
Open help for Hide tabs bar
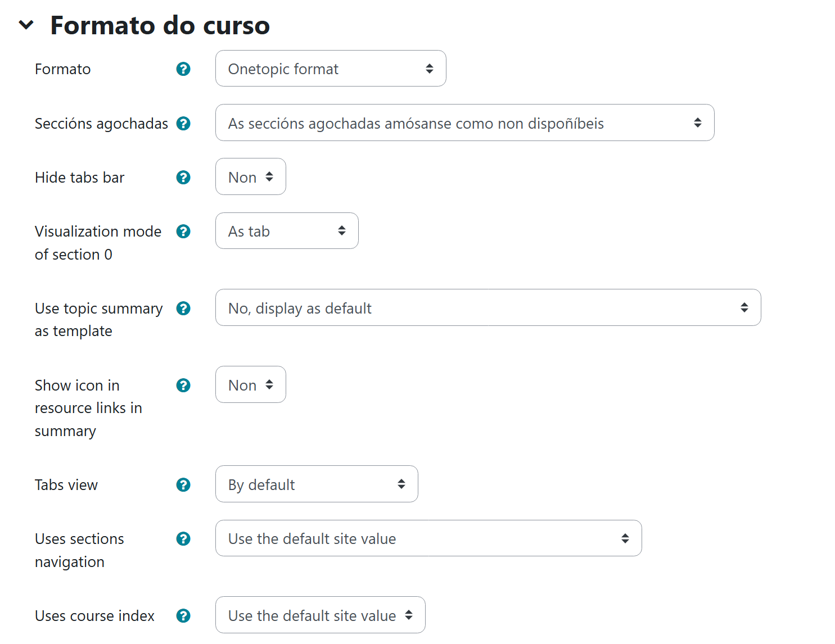click(183, 177)
